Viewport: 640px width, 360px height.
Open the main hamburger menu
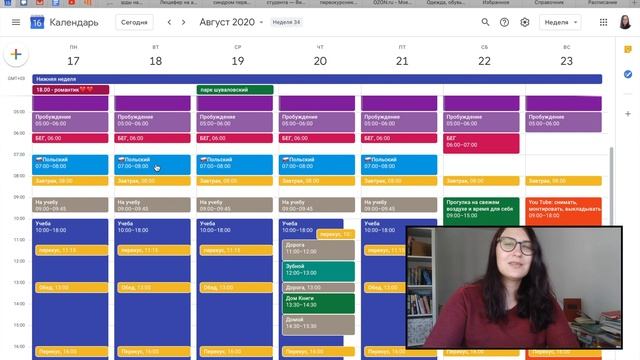coord(16,22)
